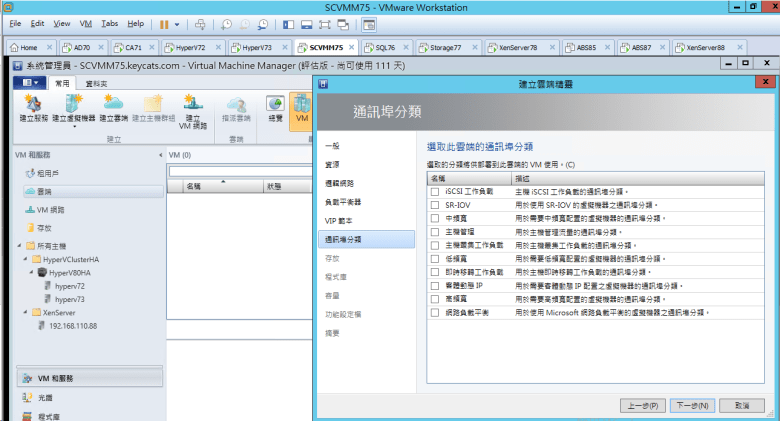This screenshot has height=421, width=780.
Task: Enable the iSCSI 工作負載 checkbox
Action: (434, 191)
